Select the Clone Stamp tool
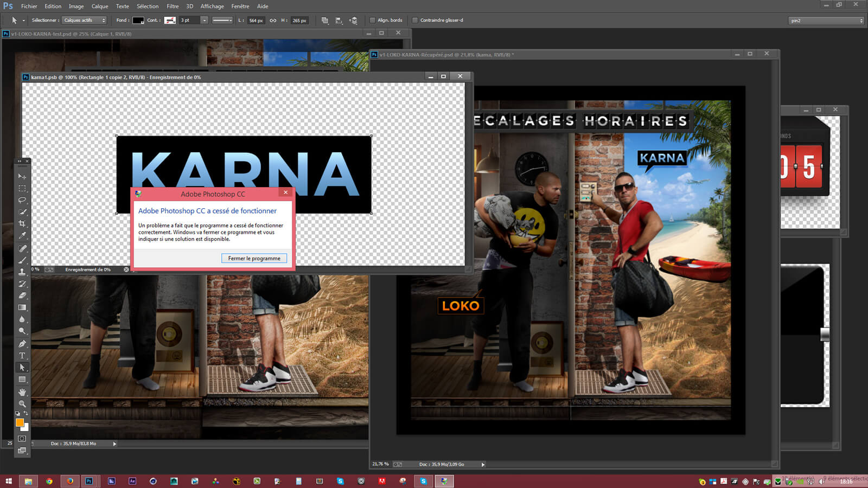Image resolution: width=868 pixels, height=488 pixels. 22,272
